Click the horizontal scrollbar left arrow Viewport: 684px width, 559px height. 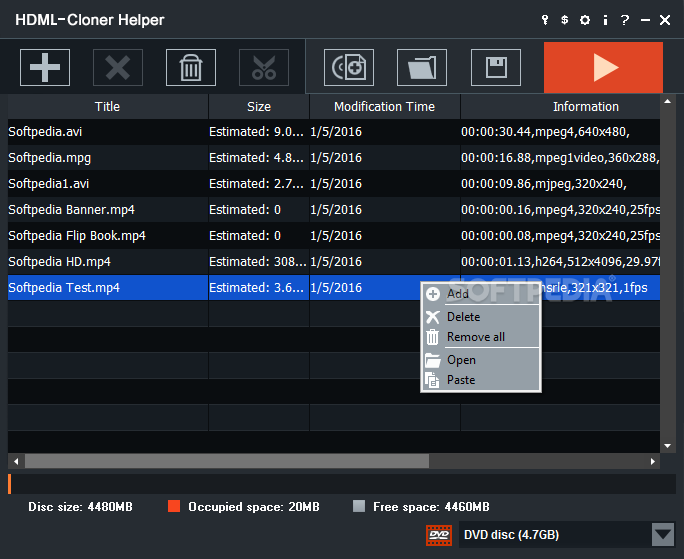16,461
